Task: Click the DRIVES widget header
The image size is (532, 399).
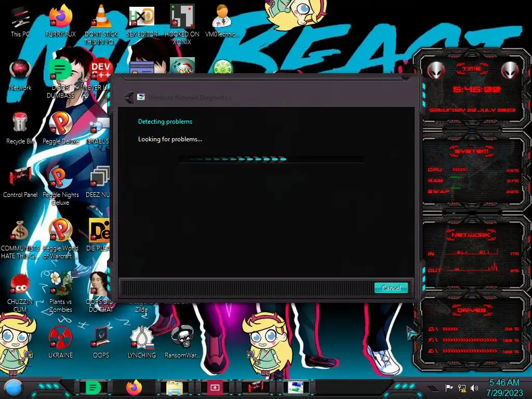Action: click(x=471, y=310)
